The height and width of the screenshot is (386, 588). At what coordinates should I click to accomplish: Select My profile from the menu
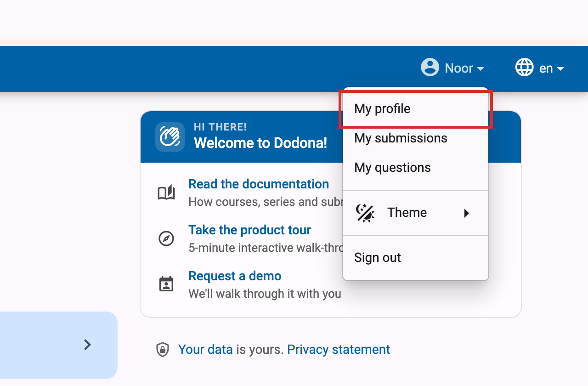tap(416, 109)
